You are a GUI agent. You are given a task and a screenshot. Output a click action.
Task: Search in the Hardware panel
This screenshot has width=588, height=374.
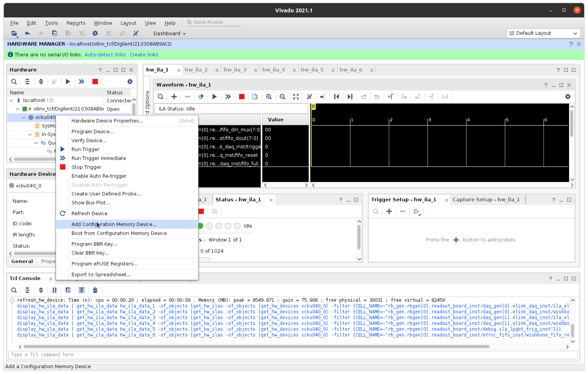point(14,82)
